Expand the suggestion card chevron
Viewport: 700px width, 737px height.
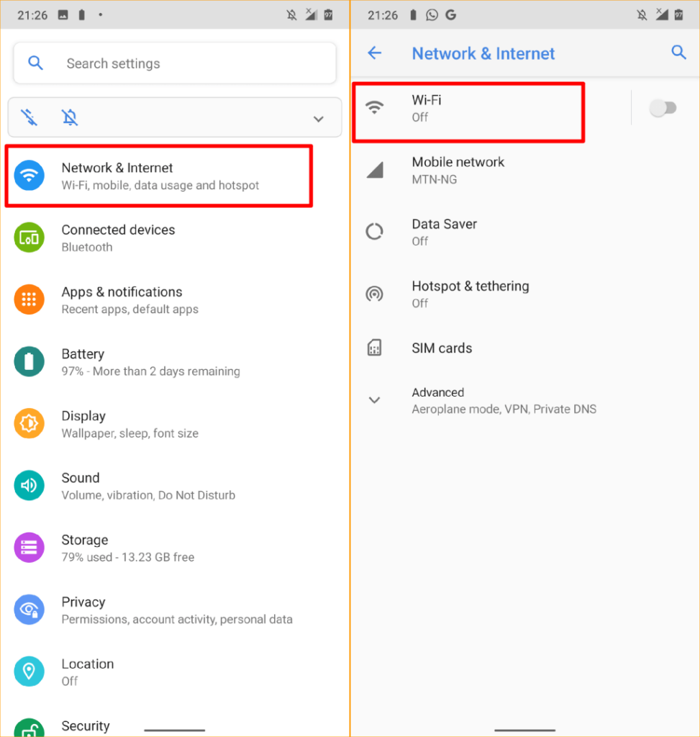[319, 119]
